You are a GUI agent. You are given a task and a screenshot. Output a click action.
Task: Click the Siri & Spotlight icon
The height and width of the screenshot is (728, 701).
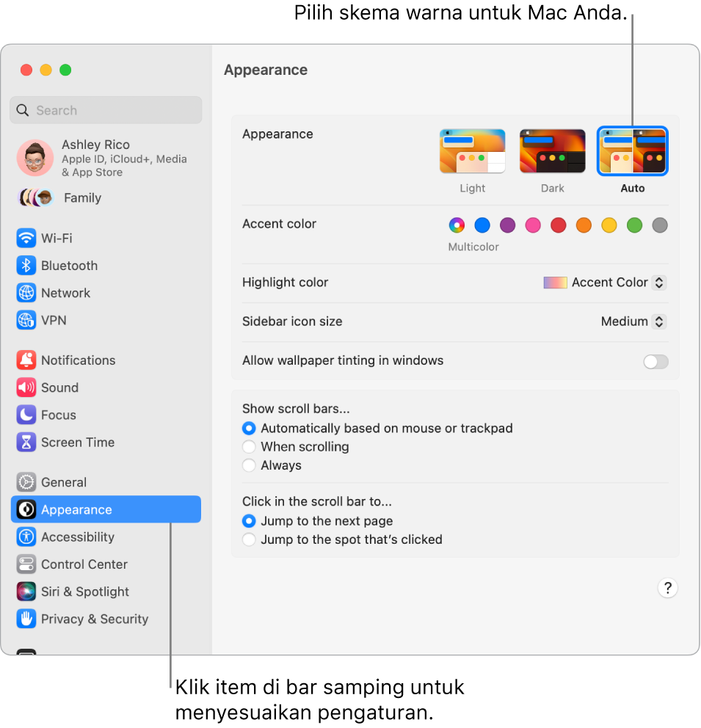tap(26, 592)
